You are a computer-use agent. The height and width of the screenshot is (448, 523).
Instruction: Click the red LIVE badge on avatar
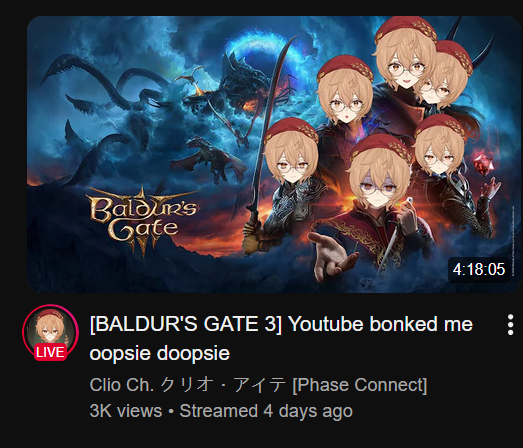coord(50,352)
